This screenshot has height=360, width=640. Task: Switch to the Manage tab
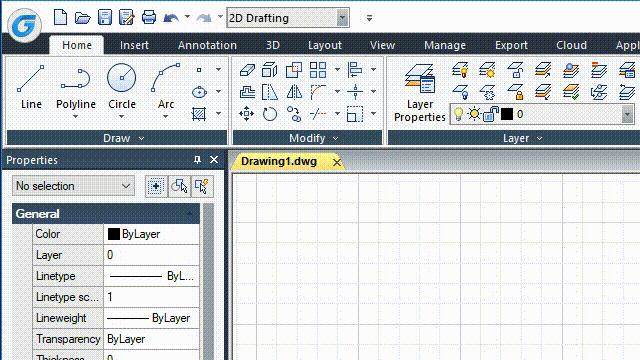tap(445, 45)
